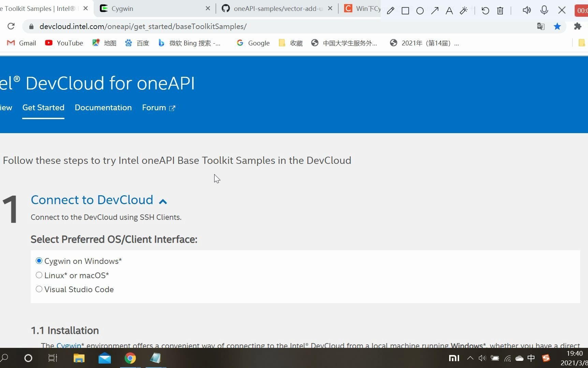Viewport: 588px width, 368px height.
Task: Switch to the Win下Cy... browser tab
Action: pos(362,9)
